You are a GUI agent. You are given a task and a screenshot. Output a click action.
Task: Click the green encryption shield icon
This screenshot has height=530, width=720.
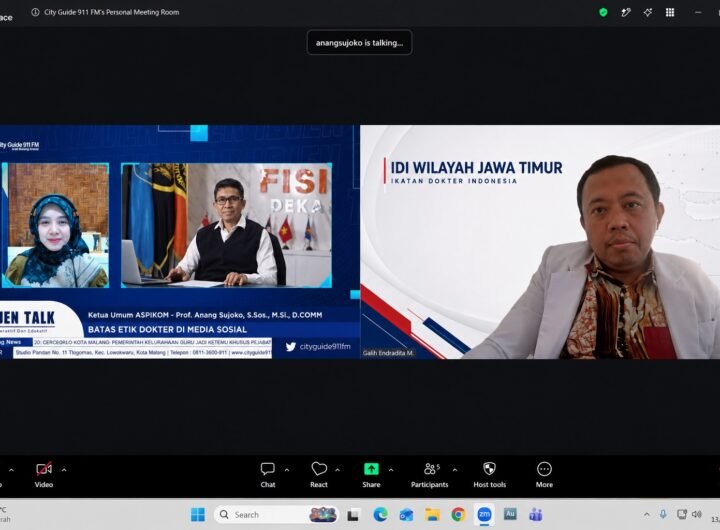point(603,12)
